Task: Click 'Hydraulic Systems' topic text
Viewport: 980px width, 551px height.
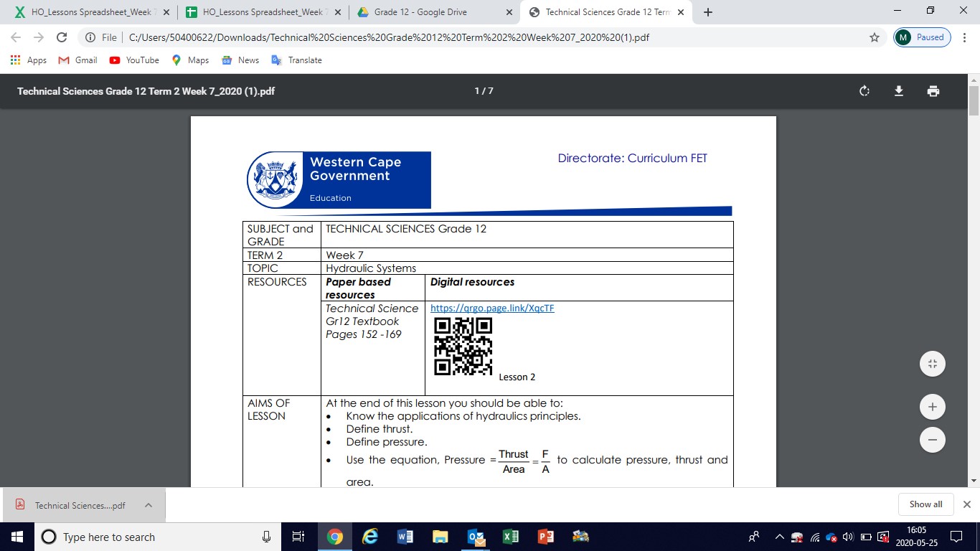Action: pyautogui.click(x=371, y=268)
